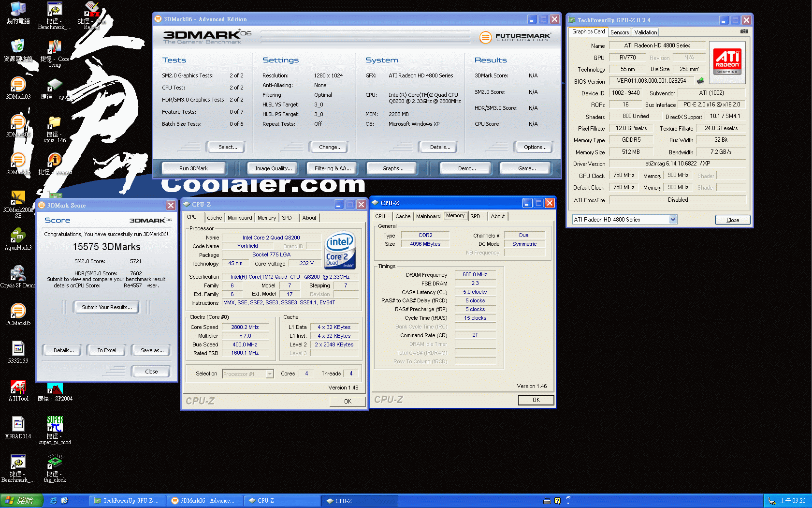The width and height of the screenshot is (812, 508).
Task: Click the Close button in GPU-Z
Action: coord(733,220)
